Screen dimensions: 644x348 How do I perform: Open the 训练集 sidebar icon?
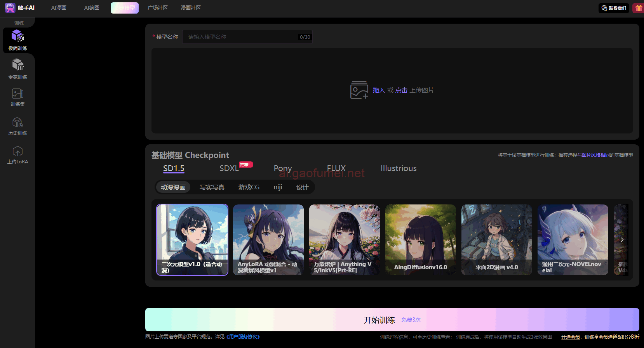pos(17,94)
